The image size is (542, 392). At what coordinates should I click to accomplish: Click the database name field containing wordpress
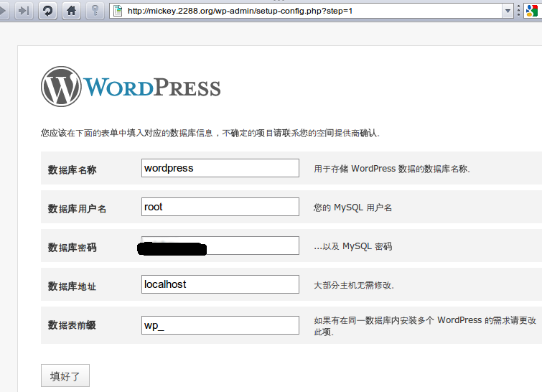[220, 168]
